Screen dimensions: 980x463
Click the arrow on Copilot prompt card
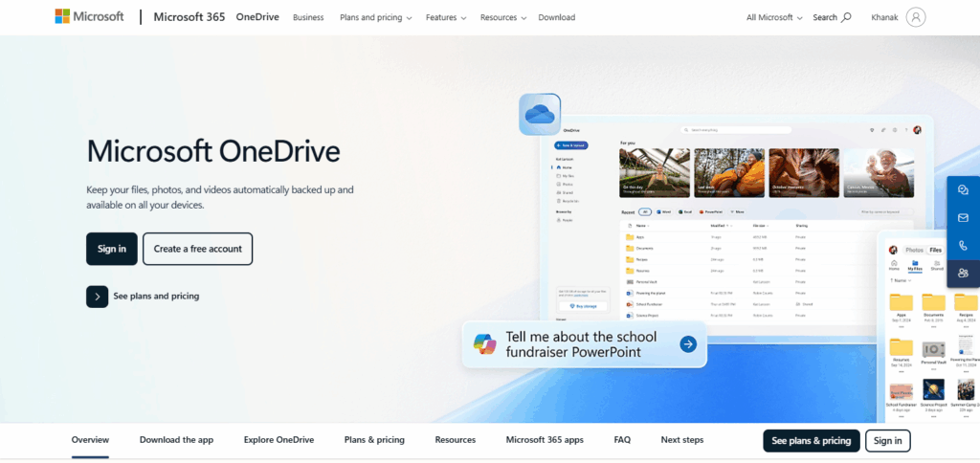click(x=688, y=343)
